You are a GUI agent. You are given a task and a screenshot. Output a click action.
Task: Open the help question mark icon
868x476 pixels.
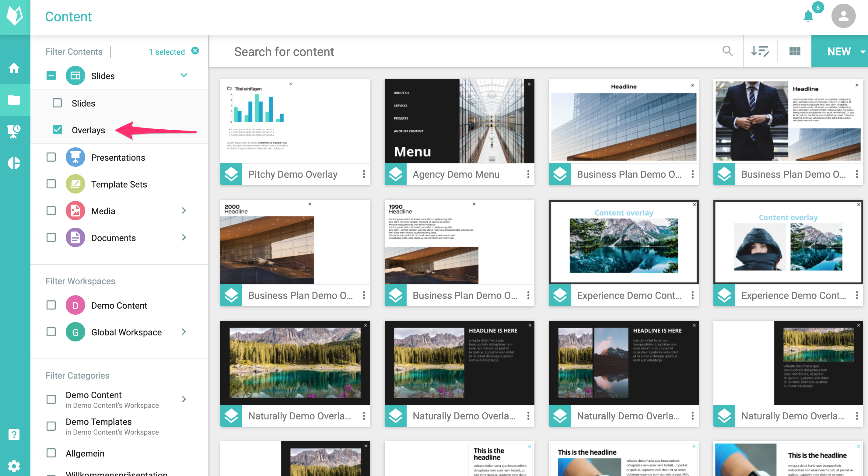click(14, 435)
